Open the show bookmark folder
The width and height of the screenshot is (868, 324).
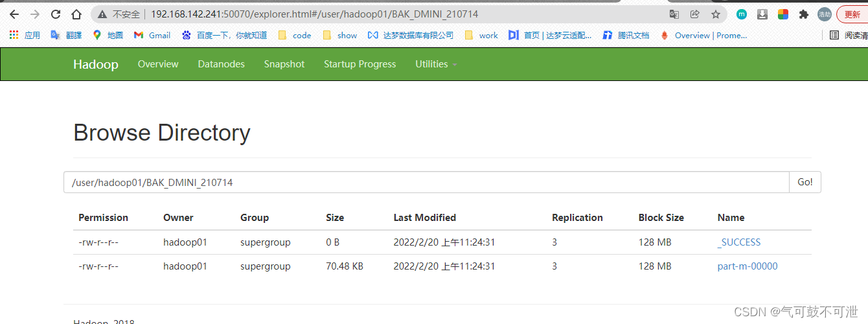[x=339, y=36]
